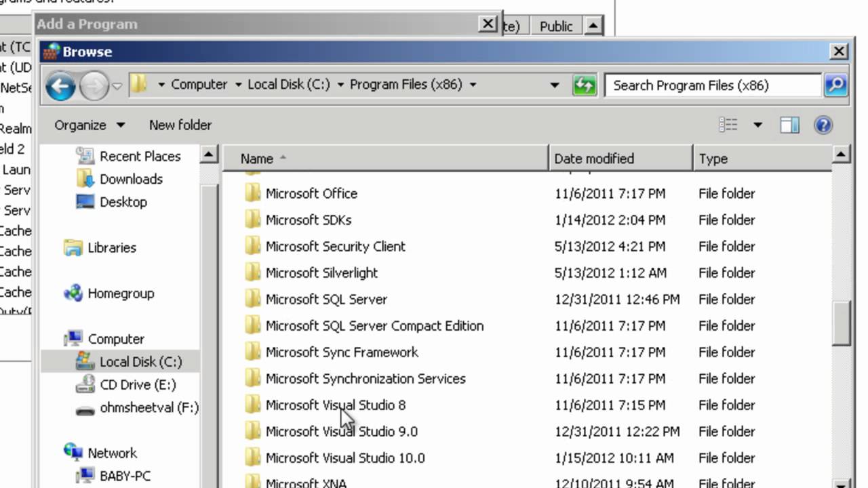Click the Refresh button in address bar
Image resolution: width=868 pixels, height=488 pixels.
(584, 85)
